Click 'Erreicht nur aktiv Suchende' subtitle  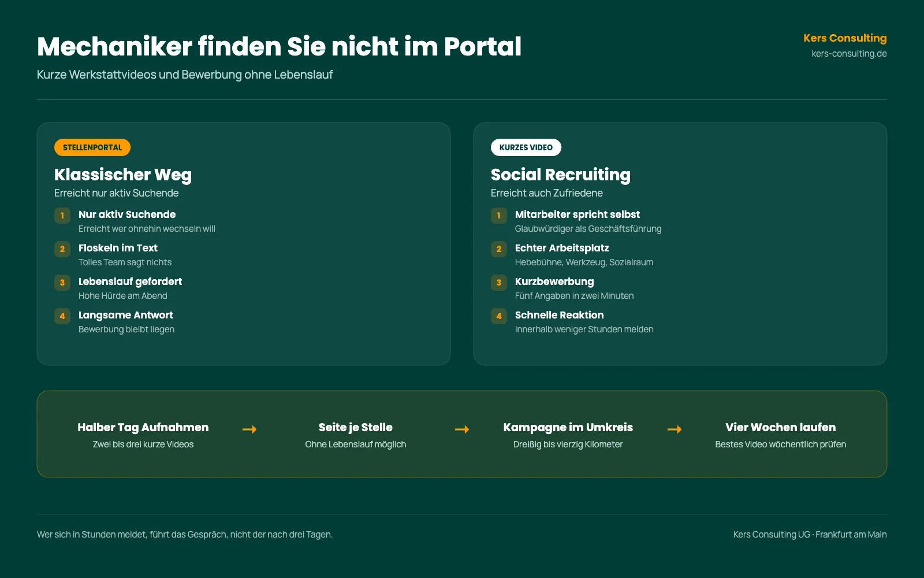tap(117, 193)
